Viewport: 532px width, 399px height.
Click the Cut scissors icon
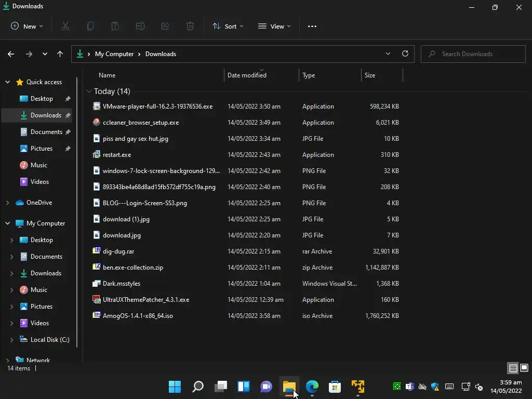[65, 26]
